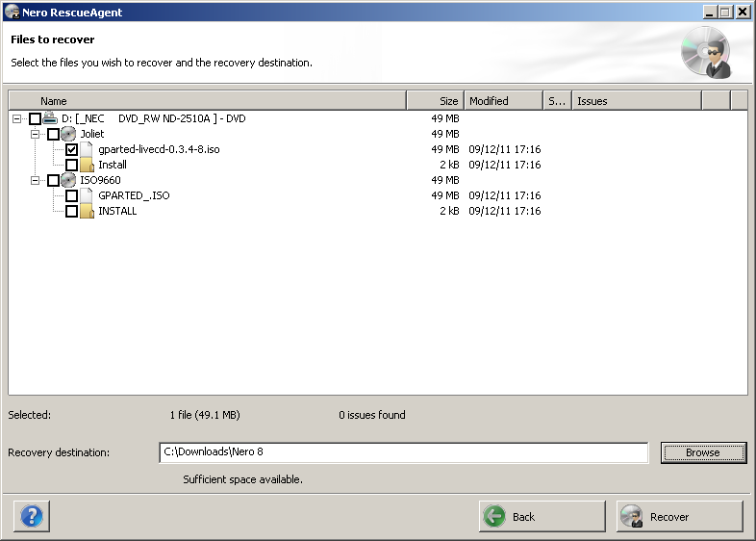Viewport: 756px width, 541px height.
Task: Check the ISO9660 checkbox
Action: click(53, 181)
